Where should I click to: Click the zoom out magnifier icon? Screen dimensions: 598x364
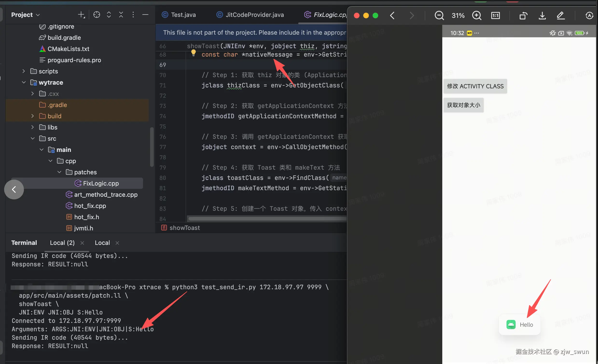(x=439, y=15)
